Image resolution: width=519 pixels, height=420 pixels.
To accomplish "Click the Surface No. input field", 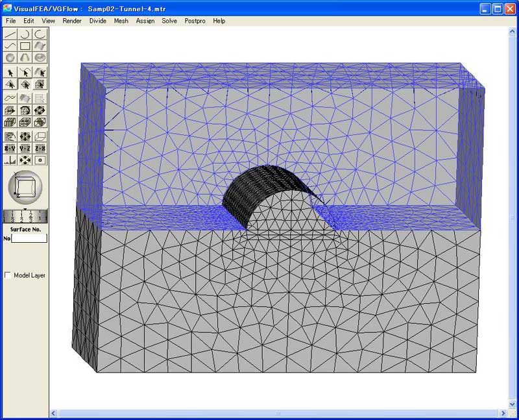I will 29,238.
